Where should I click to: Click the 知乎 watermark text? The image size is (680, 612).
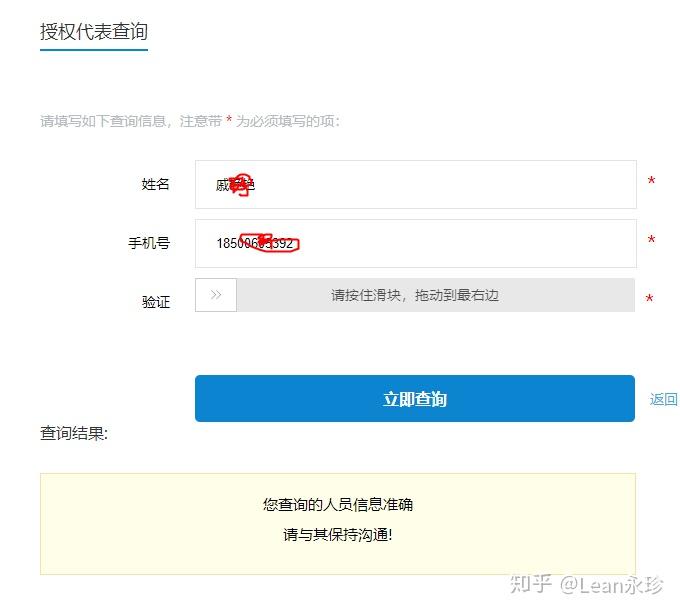pos(530,584)
